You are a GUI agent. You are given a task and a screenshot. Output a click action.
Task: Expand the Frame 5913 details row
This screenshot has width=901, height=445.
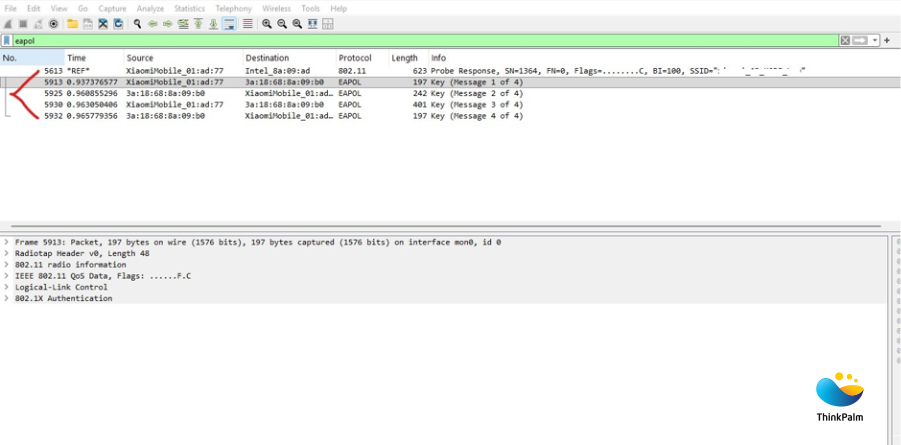tap(6, 242)
